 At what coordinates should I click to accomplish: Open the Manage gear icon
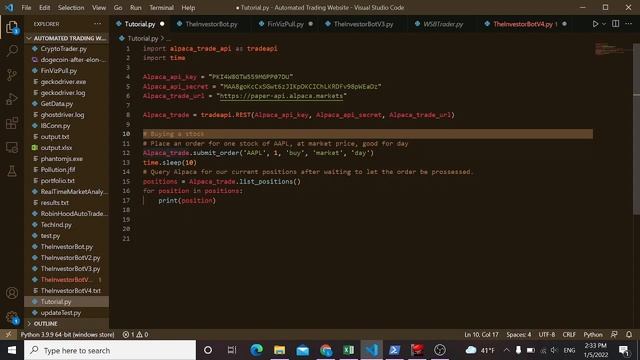(x=12, y=317)
